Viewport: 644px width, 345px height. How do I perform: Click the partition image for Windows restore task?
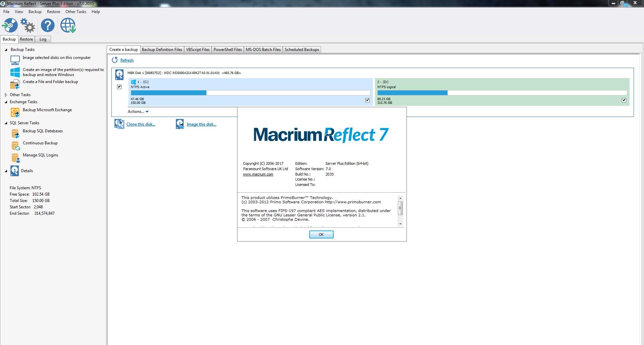63,72
